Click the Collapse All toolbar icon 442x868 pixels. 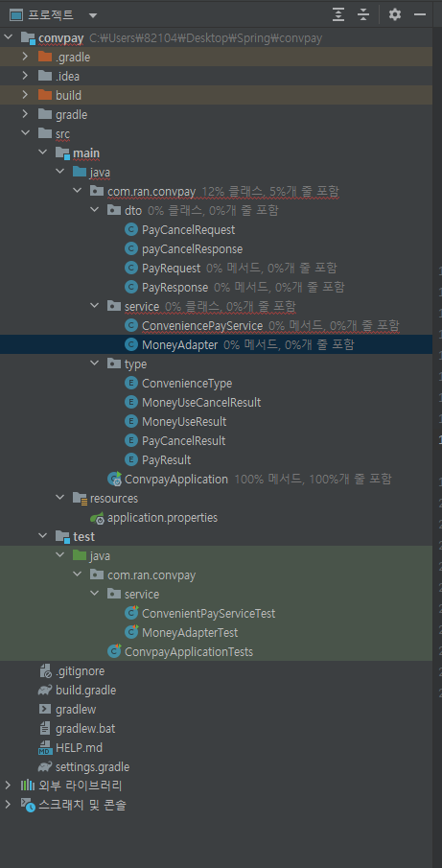pyautogui.click(x=362, y=15)
